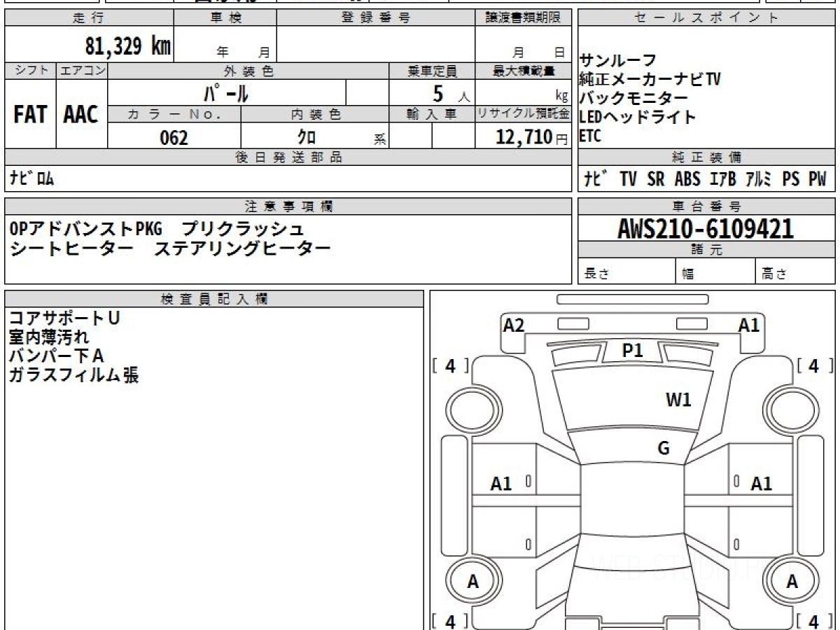Click the 幅 dimension cell
Image resolution: width=840 pixels, height=630 pixels.
tap(716, 272)
